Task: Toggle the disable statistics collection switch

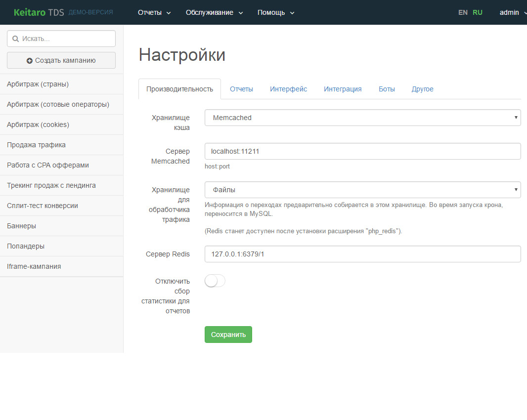Action: 215,281
